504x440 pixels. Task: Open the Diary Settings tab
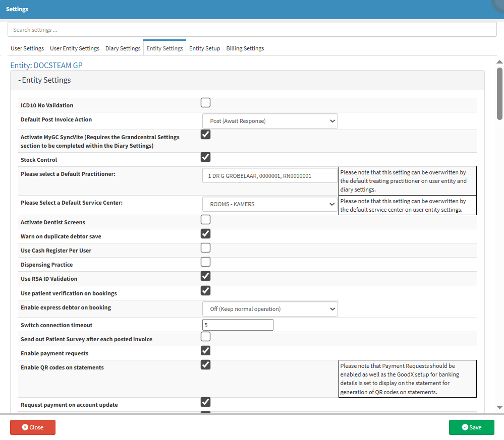123,48
